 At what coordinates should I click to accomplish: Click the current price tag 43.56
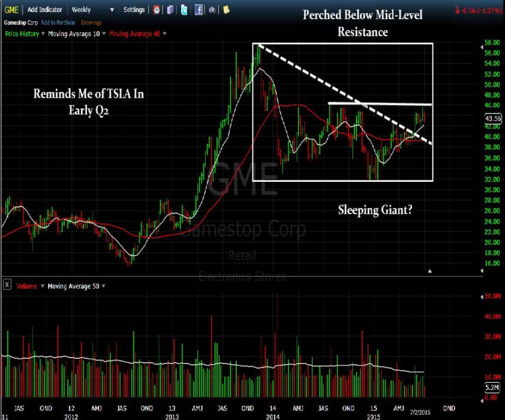click(493, 119)
